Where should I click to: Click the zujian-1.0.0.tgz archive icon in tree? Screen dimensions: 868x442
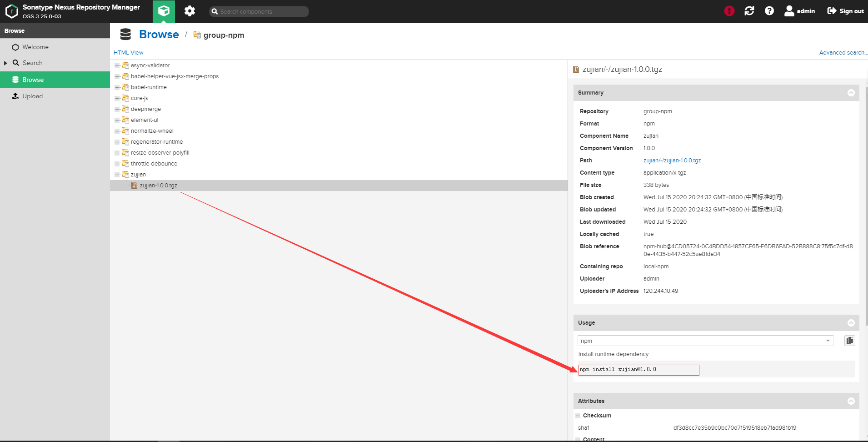134,186
